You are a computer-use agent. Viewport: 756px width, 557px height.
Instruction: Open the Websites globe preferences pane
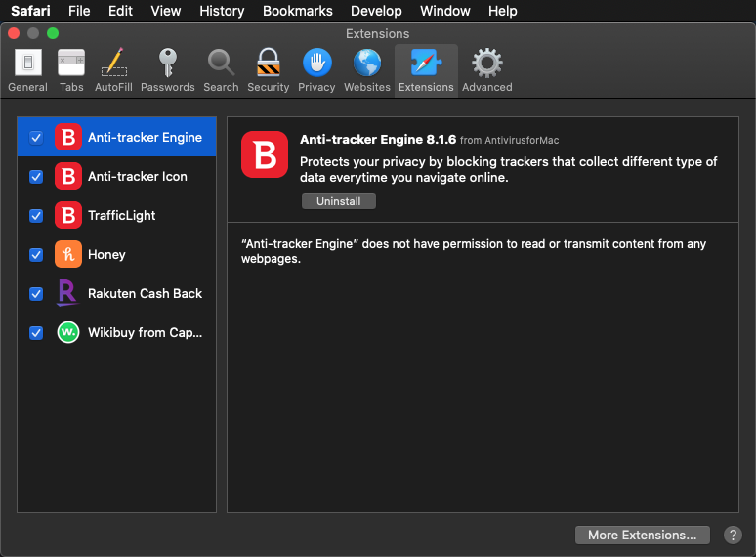[367, 70]
